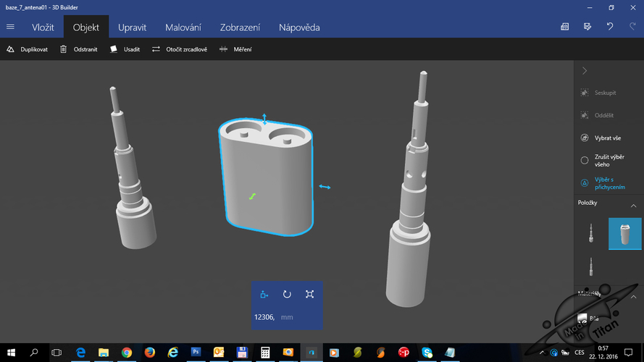
Task: Click the Usadit toolbar button
Action: click(125, 49)
